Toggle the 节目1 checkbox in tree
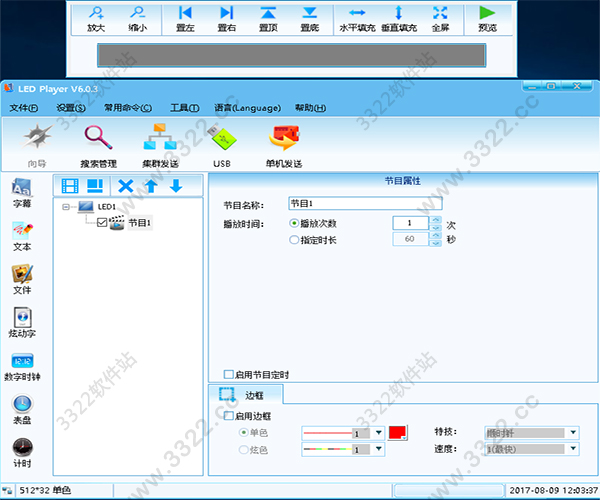The height and width of the screenshot is (500, 600). coord(101,222)
